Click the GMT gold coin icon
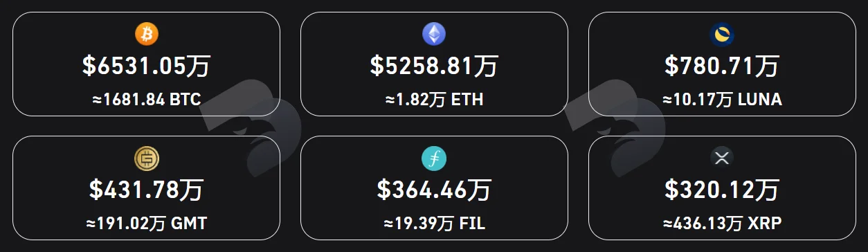This screenshot has width=868, height=252. click(147, 159)
